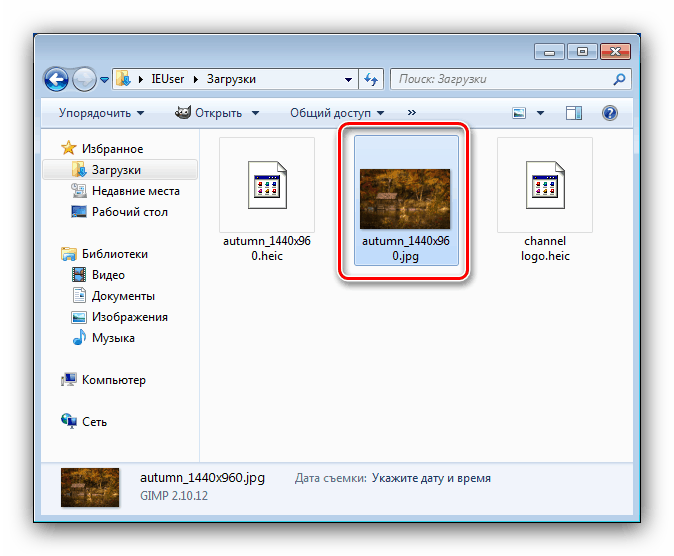Click the Загрузки folder icon in sidebar

(x=79, y=169)
